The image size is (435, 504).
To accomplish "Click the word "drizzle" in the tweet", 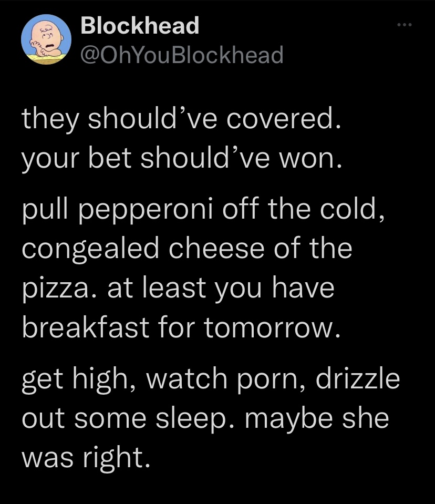I will [x=358, y=379].
